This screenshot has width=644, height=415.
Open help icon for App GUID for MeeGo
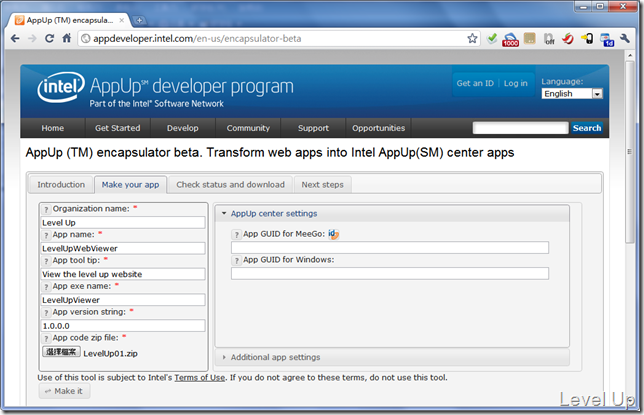point(237,235)
